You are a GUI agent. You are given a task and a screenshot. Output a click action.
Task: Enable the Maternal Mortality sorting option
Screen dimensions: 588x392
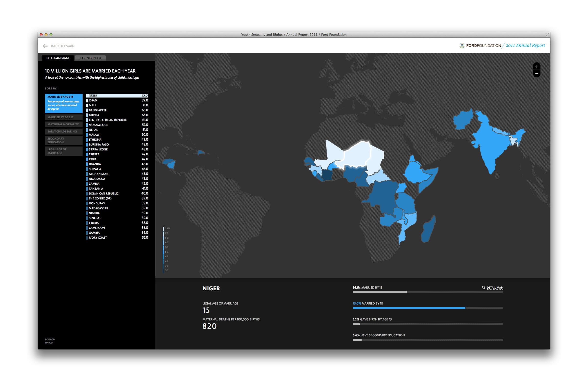click(63, 124)
